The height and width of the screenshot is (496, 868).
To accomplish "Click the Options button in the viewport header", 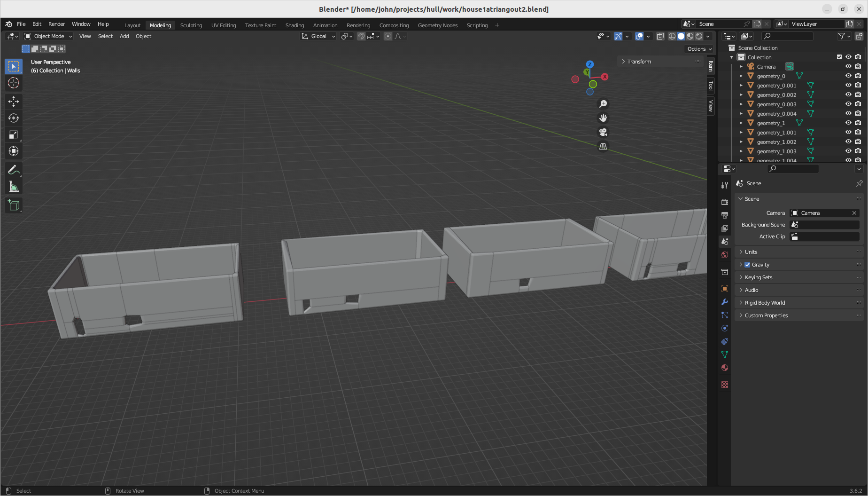I will pos(699,48).
